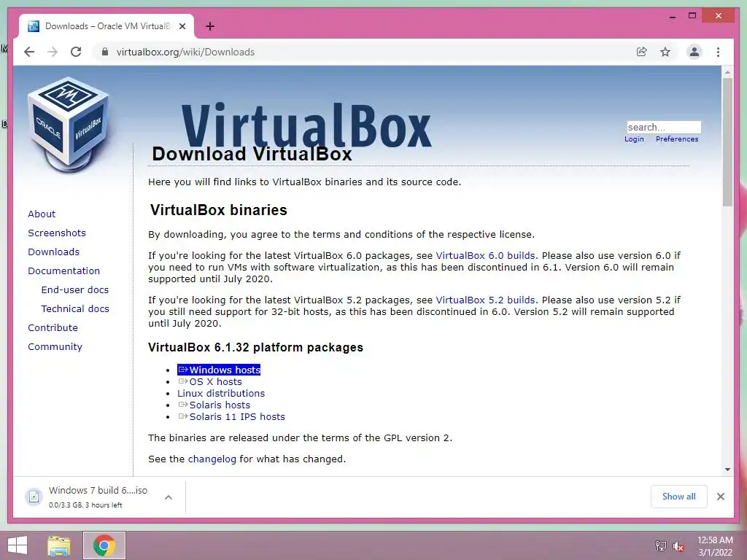Open Contribute in the sidebar
This screenshot has width=747, height=560.
tap(53, 327)
